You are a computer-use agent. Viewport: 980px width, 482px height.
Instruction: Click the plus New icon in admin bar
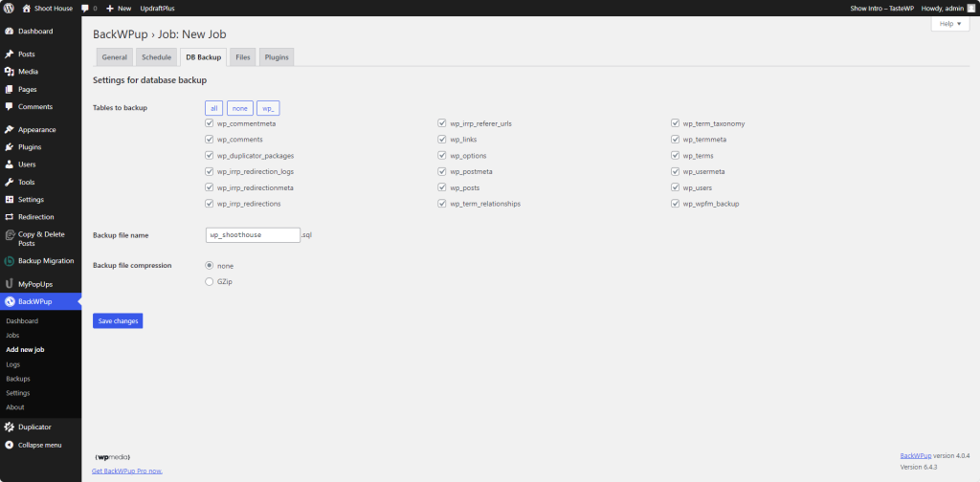click(109, 8)
